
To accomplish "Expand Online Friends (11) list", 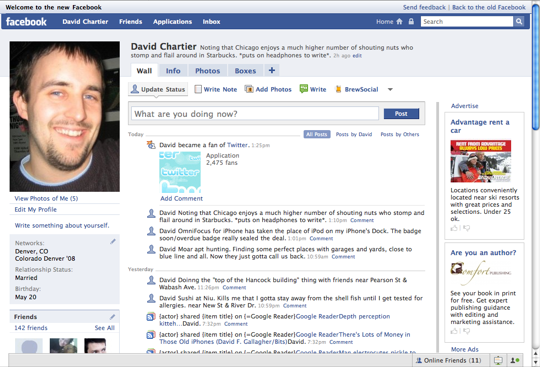I will pyautogui.click(x=449, y=360).
